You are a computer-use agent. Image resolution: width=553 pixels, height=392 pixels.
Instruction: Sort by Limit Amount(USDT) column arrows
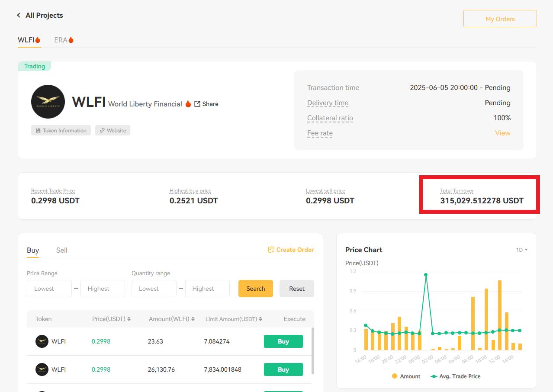261,319
